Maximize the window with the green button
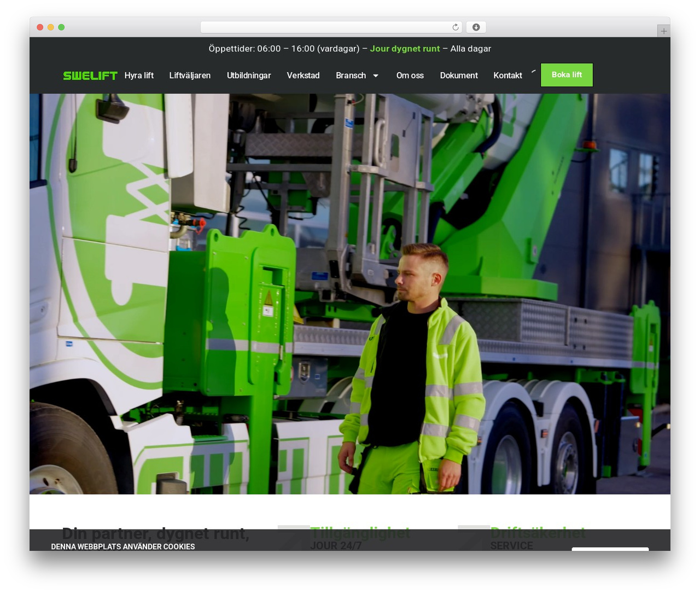This screenshot has width=700, height=593. [x=61, y=27]
